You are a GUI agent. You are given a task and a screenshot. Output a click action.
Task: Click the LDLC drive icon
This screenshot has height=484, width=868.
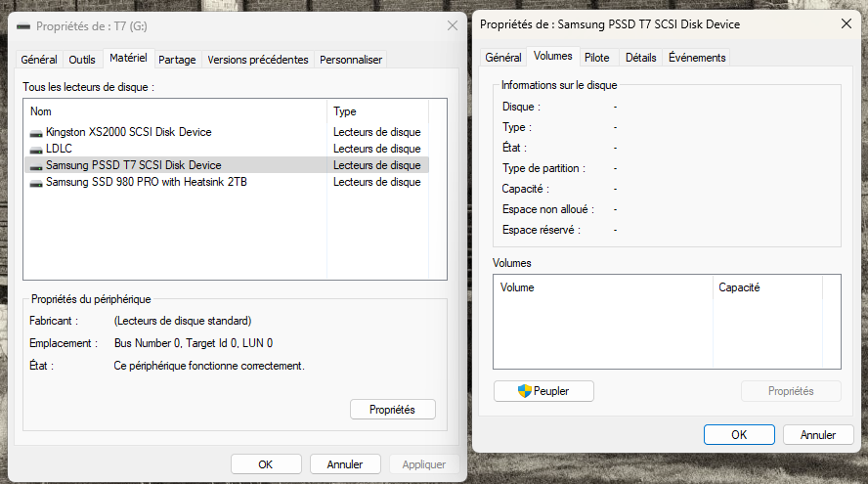pyautogui.click(x=36, y=150)
